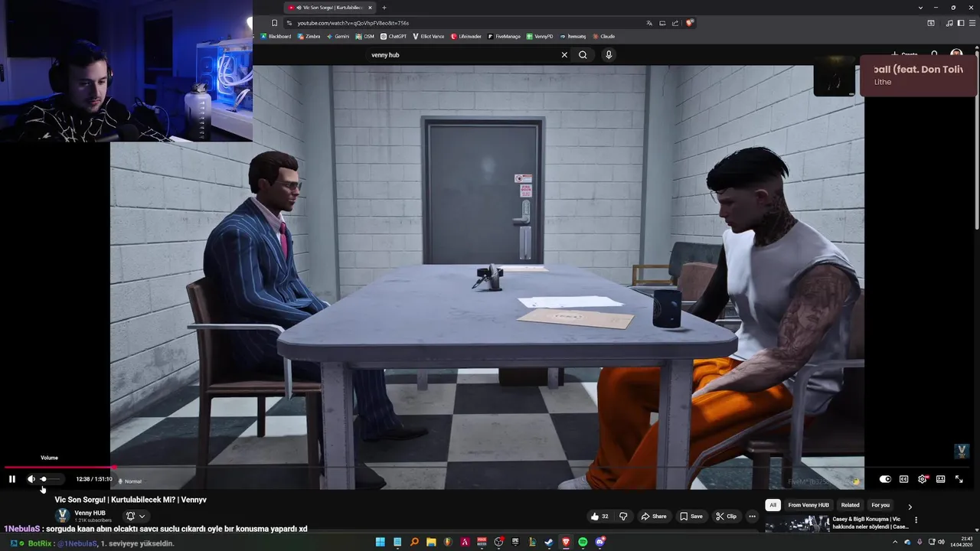980x551 pixels.
Task: Open Steam from taskbar
Action: coord(549,542)
